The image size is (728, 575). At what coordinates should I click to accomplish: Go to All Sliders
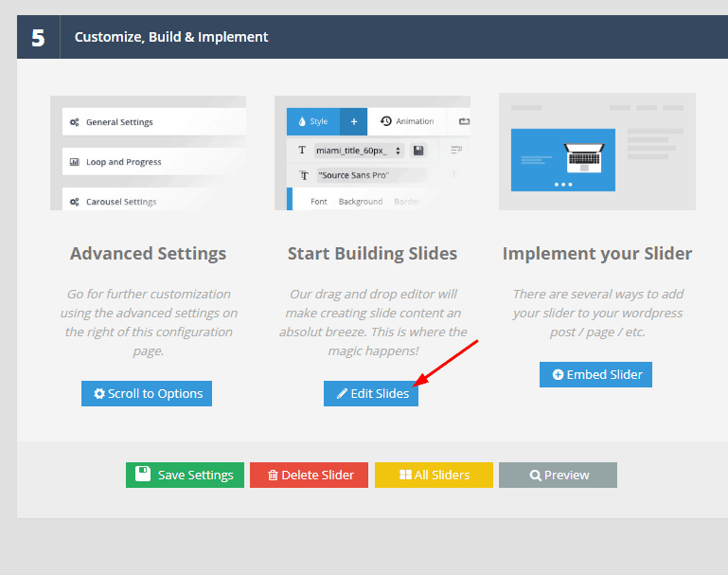[x=434, y=475]
